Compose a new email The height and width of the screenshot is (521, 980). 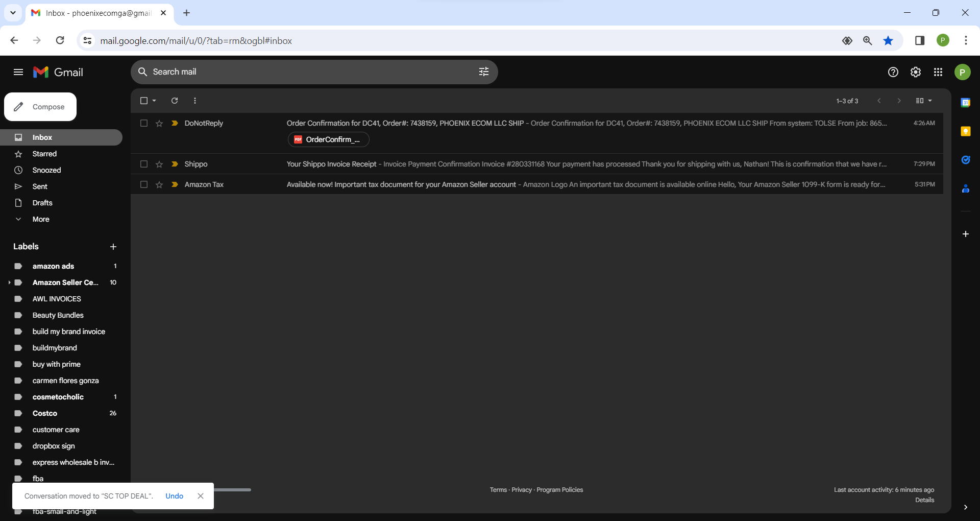coord(40,107)
